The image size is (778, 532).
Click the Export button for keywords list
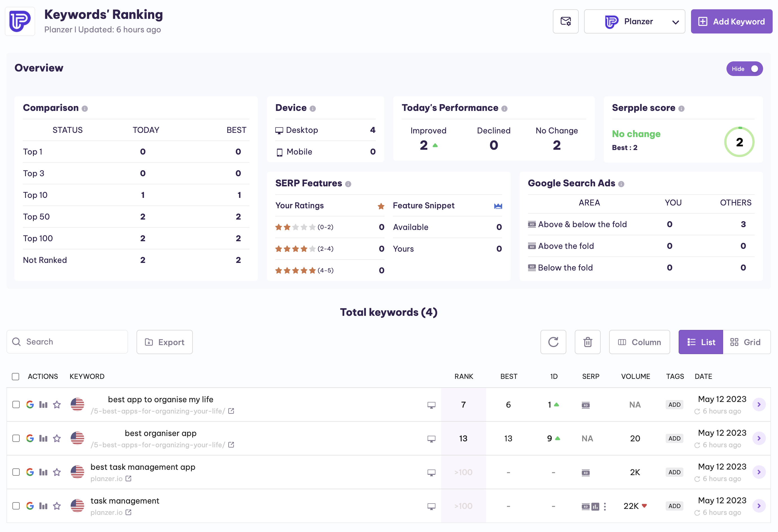164,342
